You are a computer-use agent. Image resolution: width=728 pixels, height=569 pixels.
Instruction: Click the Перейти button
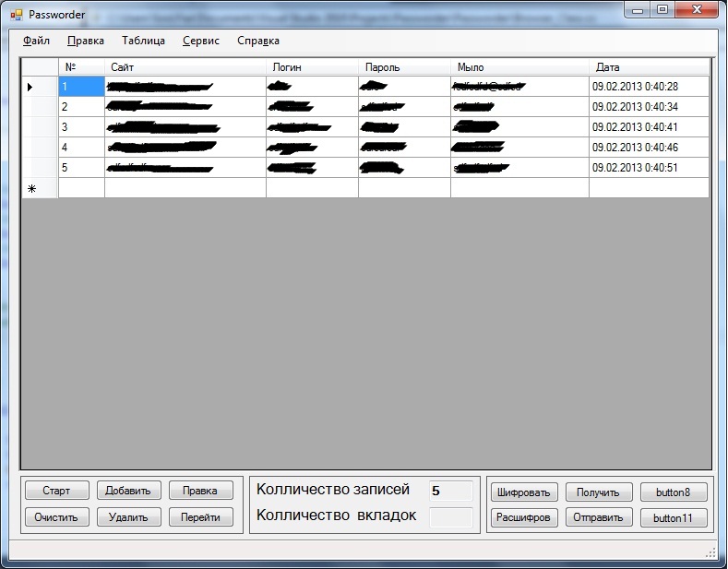tap(200, 517)
